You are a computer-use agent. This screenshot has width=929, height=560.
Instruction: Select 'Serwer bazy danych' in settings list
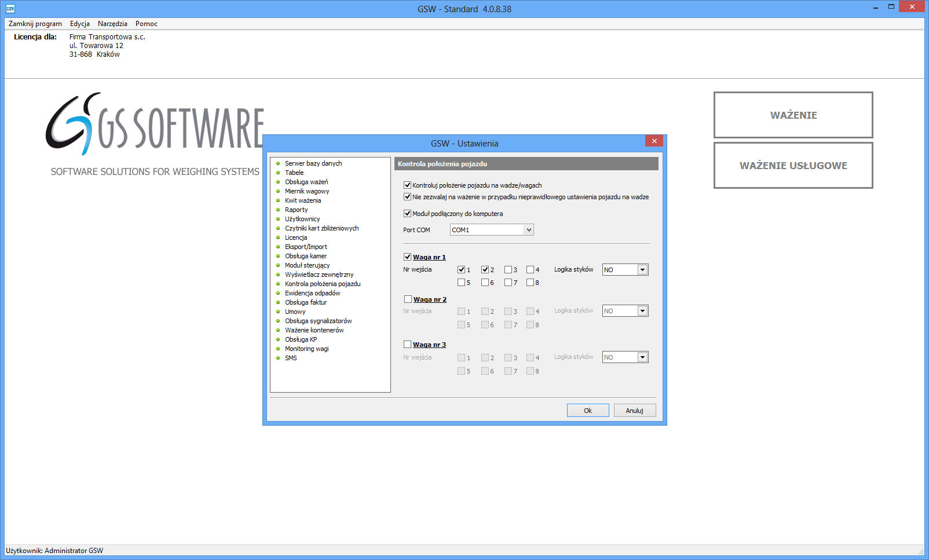click(x=313, y=163)
